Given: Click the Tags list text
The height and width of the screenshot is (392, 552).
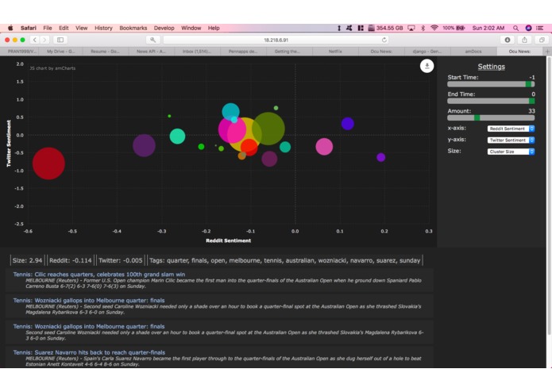Looking at the screenshot, I should pos(285,260).
